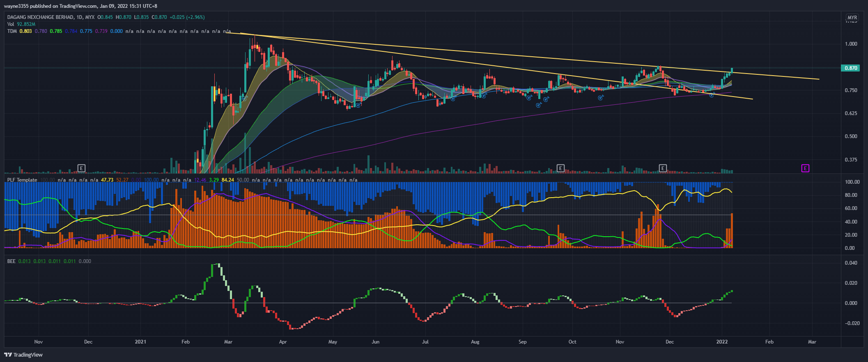
Task: Click the 0.625 price axis label
Action: (851, 113)
